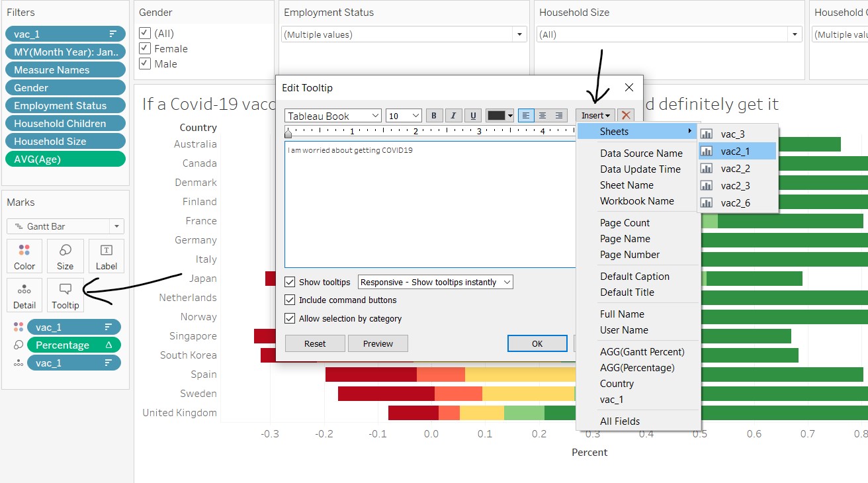Click the OK button

pyautogui.click(x=537, y=343)
